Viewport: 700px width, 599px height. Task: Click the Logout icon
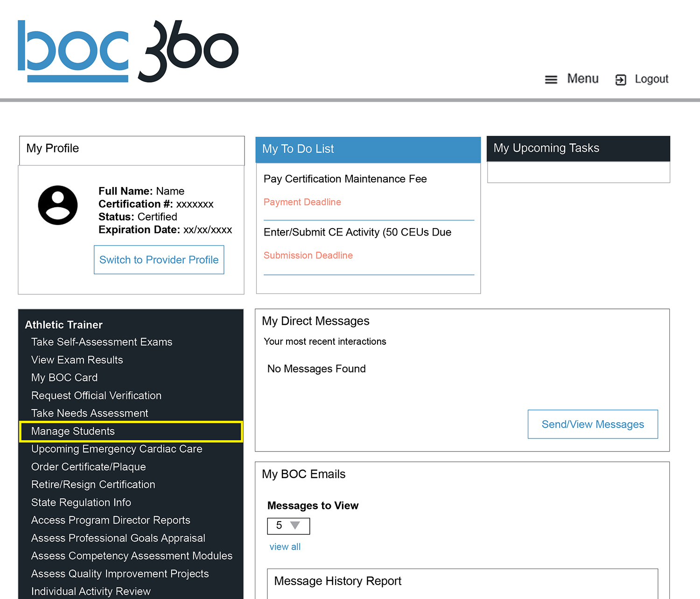pyautogui.click(x=621, y=79)
